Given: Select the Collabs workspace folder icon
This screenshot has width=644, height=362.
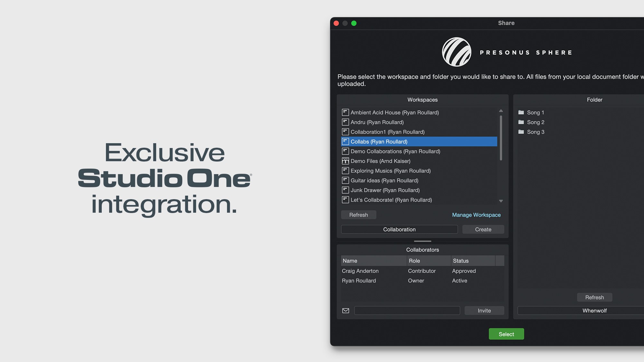Looking at the screenshot, I should coord(345,142).
